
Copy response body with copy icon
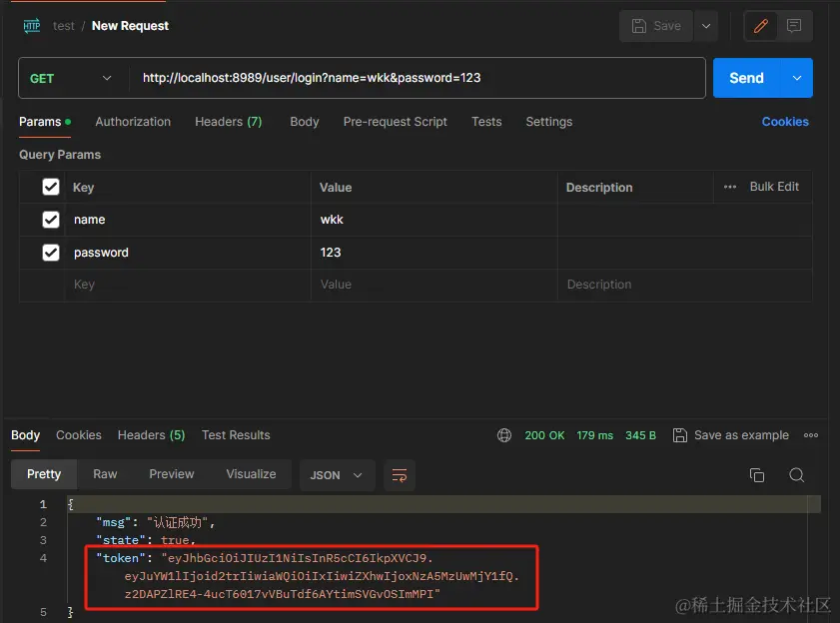(756, 475)
